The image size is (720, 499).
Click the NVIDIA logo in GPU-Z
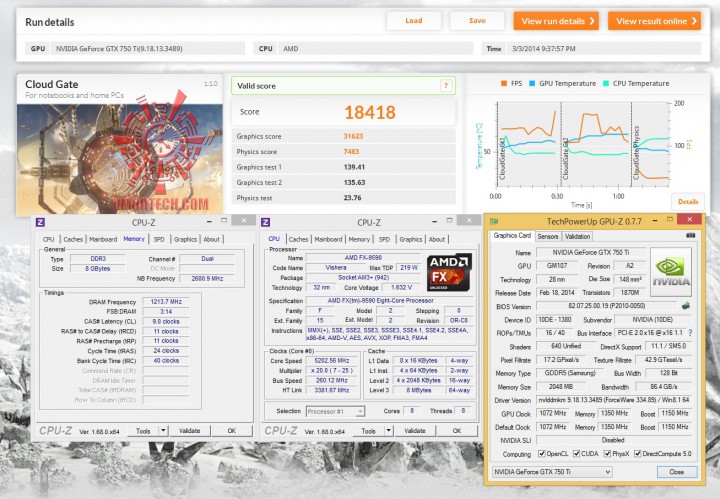pos(670,272)
